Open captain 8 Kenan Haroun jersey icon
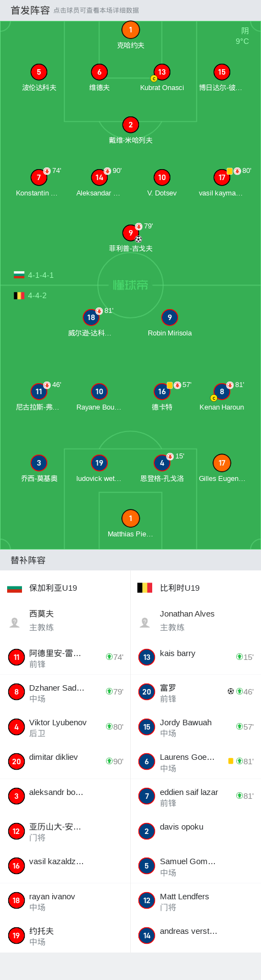The height and width of the screenshot is (980, 261). tap(221, 391)
